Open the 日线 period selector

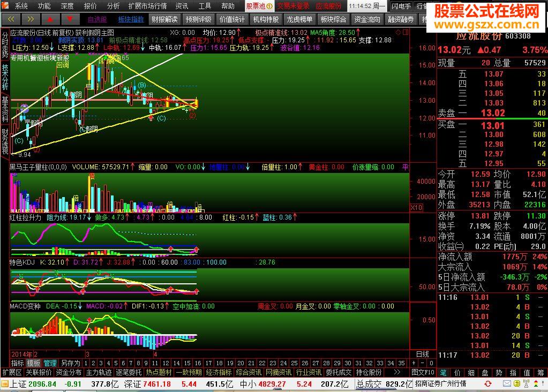[423, 354]
